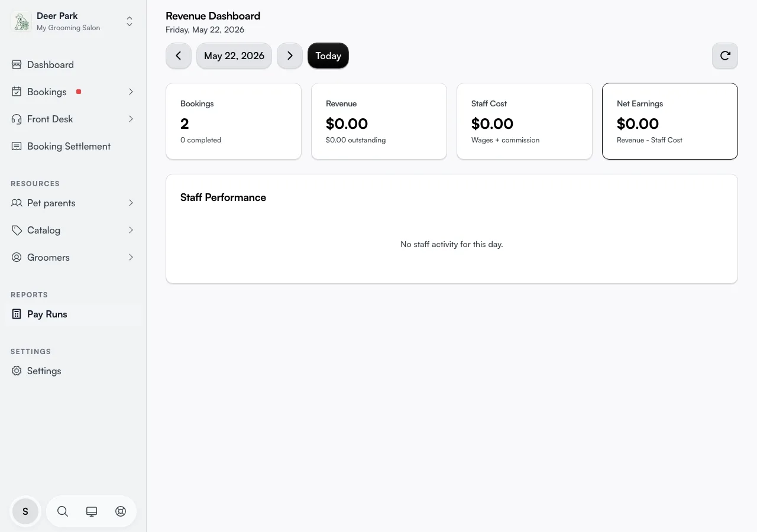Click the lifebuoy help icon

click(121, 511)
